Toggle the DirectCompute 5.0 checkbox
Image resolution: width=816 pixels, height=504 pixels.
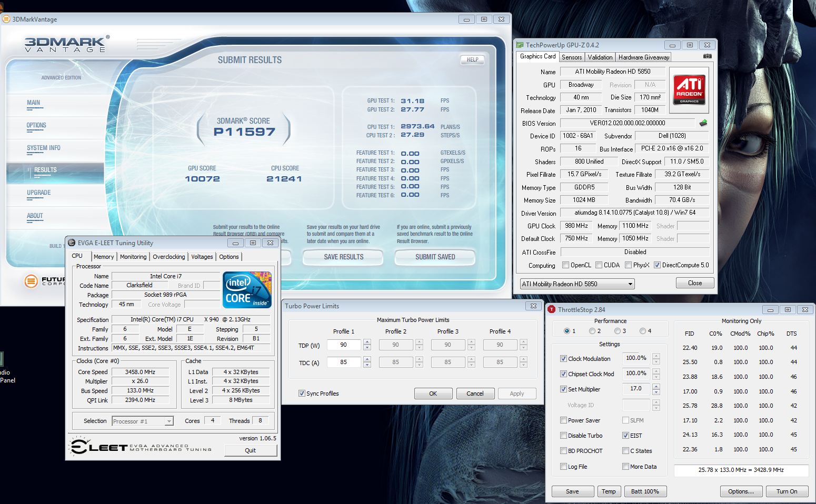tap(657, 265)
